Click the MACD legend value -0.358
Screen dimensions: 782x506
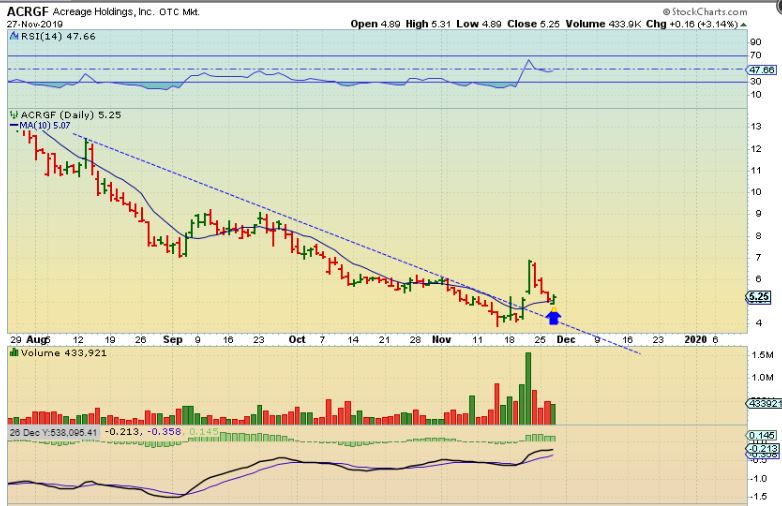[x=166, y=432]
